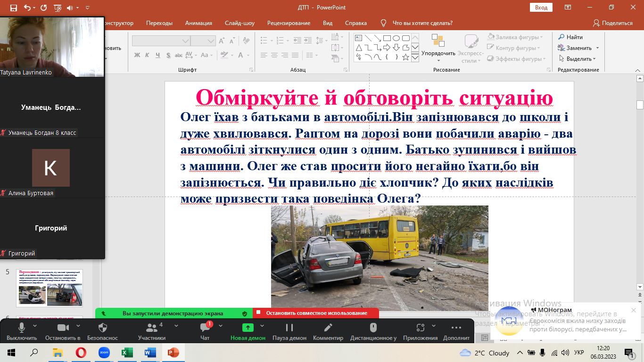Center text in paragraph group
The image size is (644, 362).
[274, 55]
